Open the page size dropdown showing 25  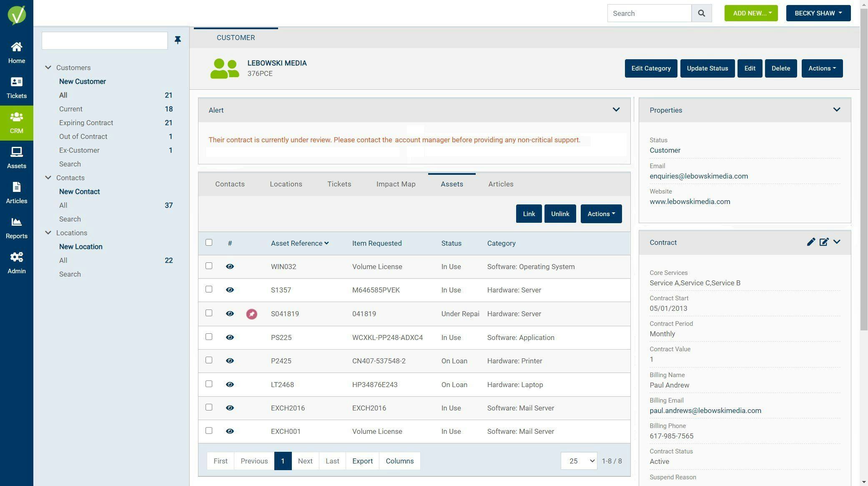(x=578, y=461)
